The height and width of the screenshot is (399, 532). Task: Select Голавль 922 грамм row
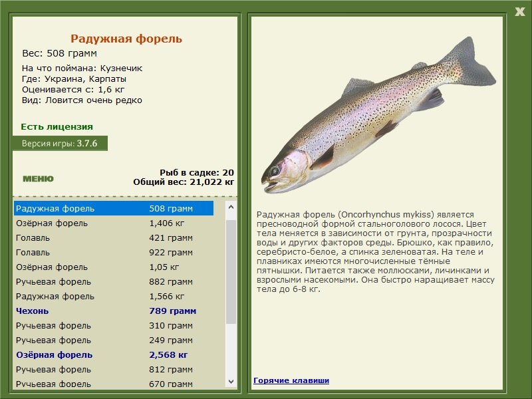pyautogui.click(x=114, y=252)
